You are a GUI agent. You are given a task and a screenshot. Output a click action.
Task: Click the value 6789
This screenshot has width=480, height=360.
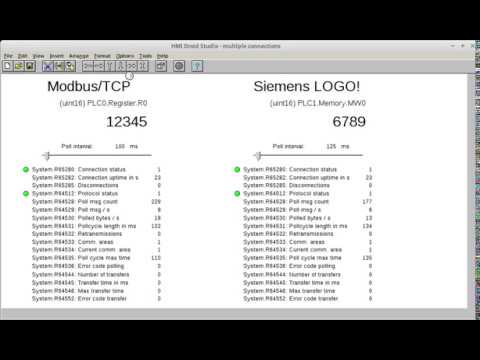349,122
